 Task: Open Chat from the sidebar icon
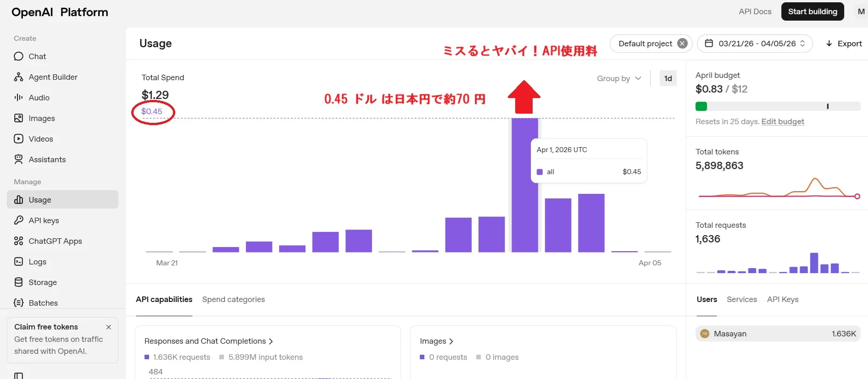point(18,56)
